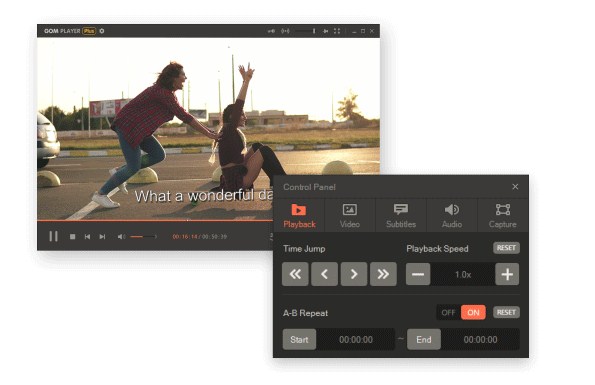Decrease playback speed with the minus button
Viewport: 595px width, 385px height.
(x=418, y=274)
